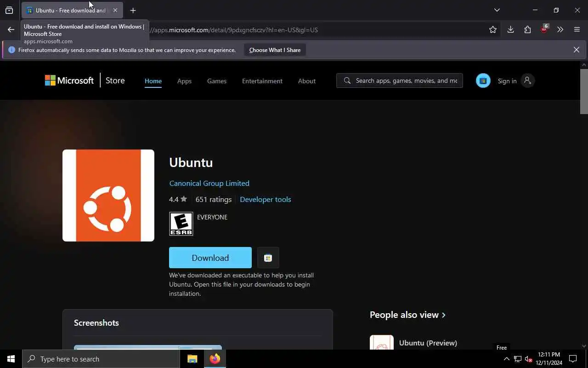Viewport: 588px width, 368px height.
Task: Click the ESRB Everyone rating badge
Action: click(181, 224)
